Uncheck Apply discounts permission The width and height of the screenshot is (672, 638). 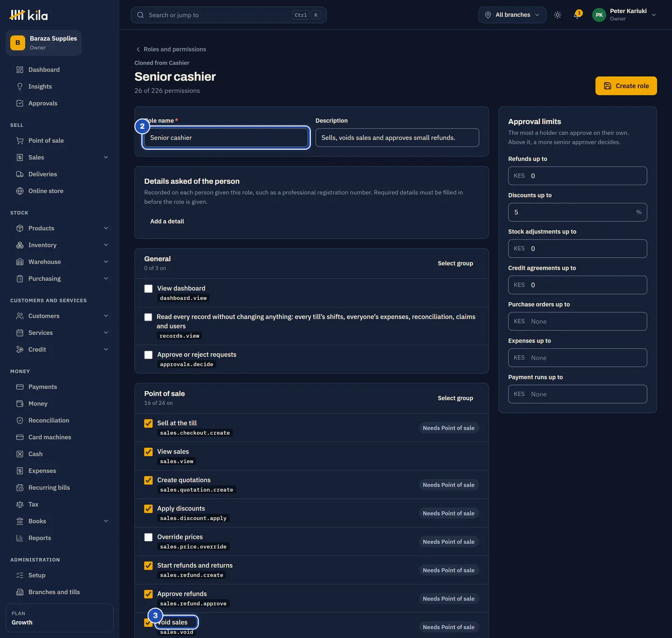[148, 509]
